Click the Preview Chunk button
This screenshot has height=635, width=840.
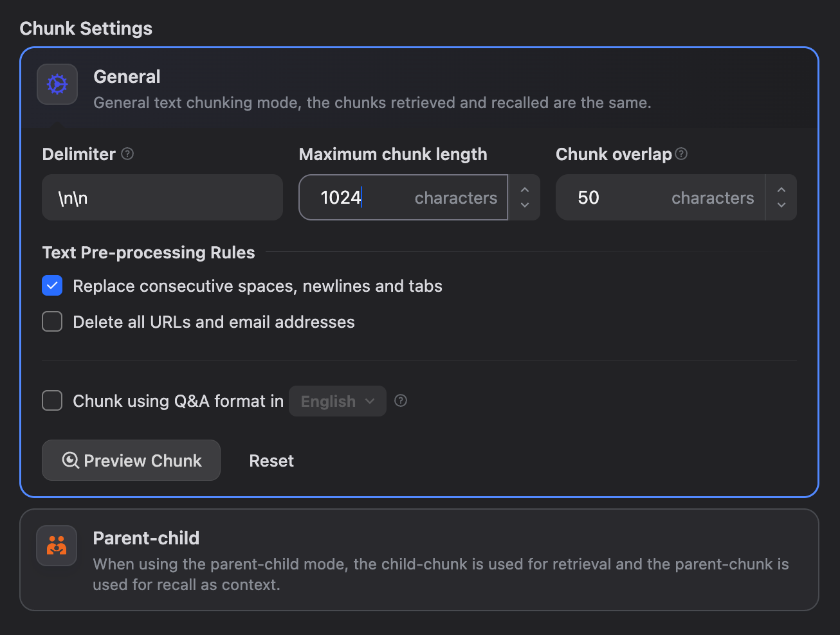tap(131, 460)
